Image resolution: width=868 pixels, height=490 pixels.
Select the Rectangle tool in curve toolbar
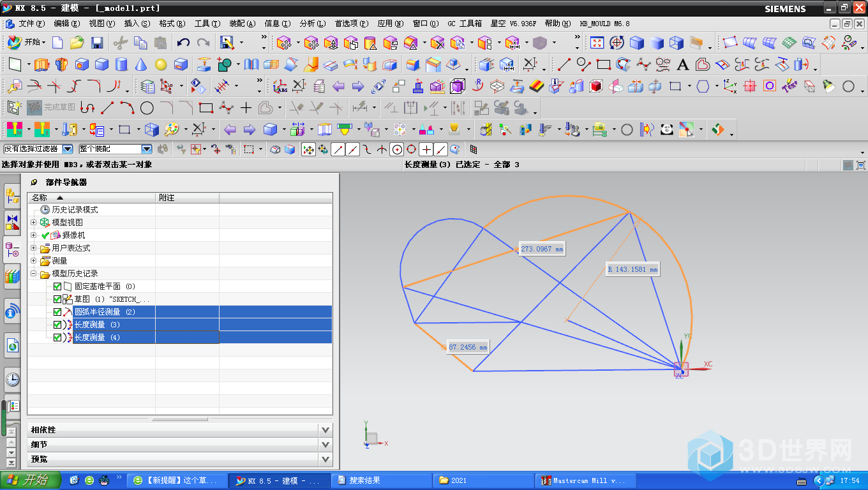click(603, 64)
